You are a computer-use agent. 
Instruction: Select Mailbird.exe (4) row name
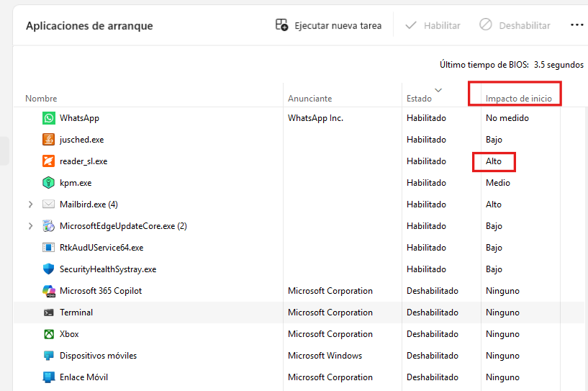click(x=89, y=205)
